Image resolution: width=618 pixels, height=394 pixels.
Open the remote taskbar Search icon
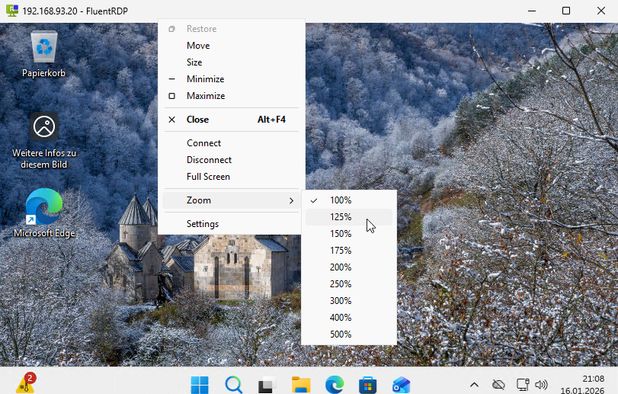[x=234, y=385]
